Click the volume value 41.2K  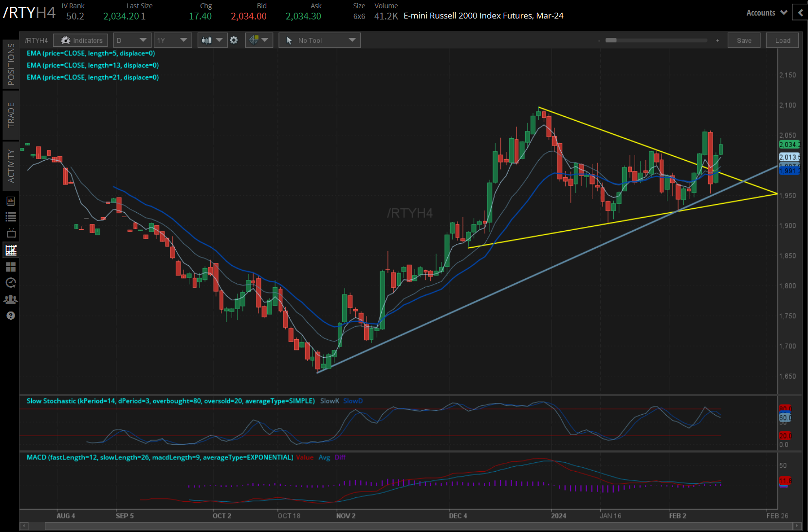[x=386, y=16]
